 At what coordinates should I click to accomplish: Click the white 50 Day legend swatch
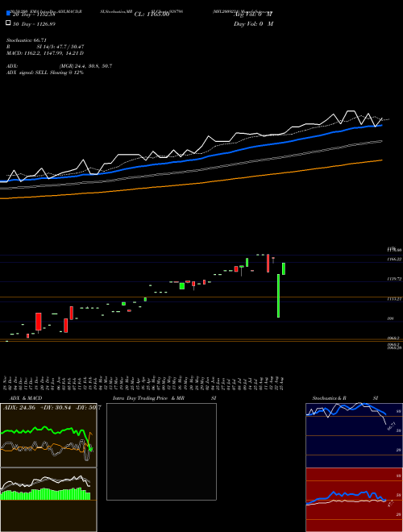pyautogui.click(x=9, y=23)
